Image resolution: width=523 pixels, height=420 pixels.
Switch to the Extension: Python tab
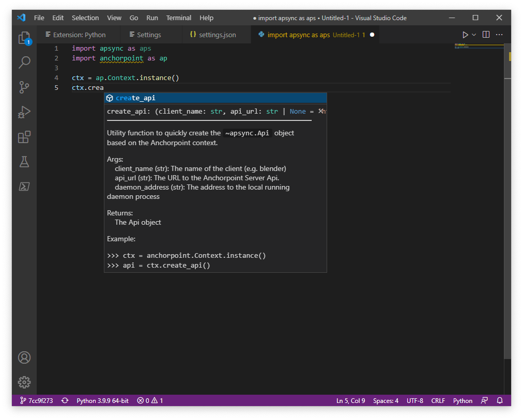click(79, 35)
